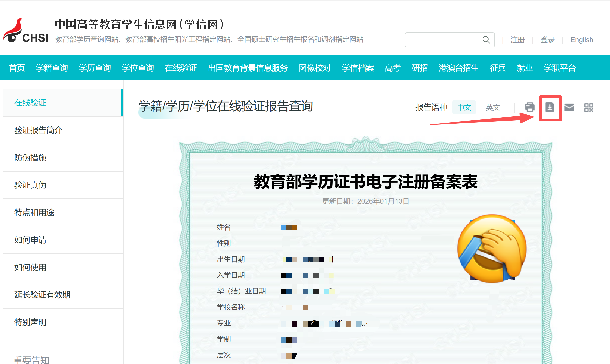Open 学籍查询 in the navigation bar

(x=52, y=68)
